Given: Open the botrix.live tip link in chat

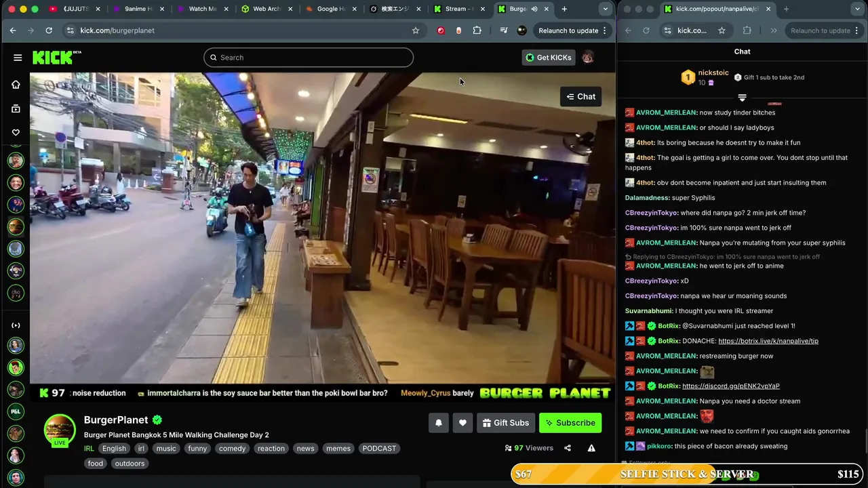Looking at the screenshot, I should pyautogui.click(x=768, y=341).
